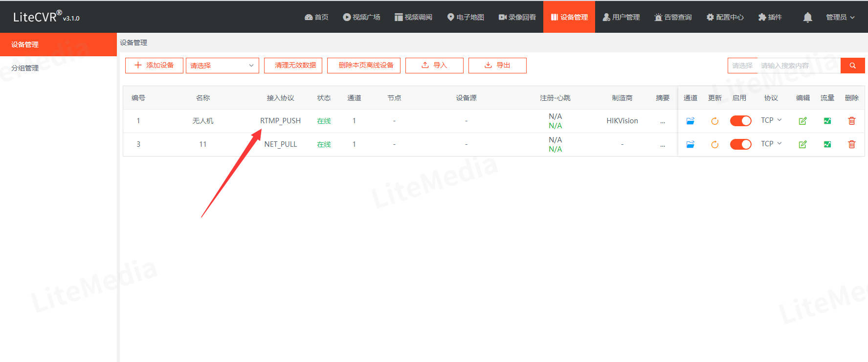Open 插件 plugins page
The image size is (868, 362).
click(x=770, y=17)
